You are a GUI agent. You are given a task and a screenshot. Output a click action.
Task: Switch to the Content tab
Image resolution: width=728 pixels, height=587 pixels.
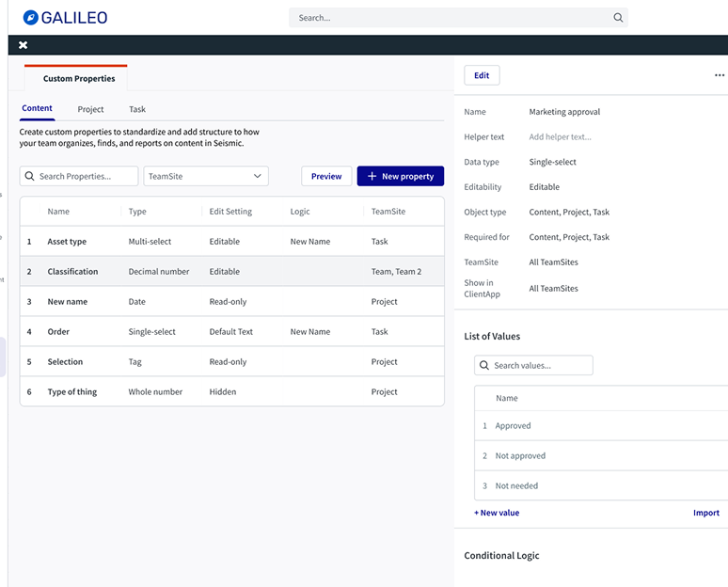click(x=37, y=108)
